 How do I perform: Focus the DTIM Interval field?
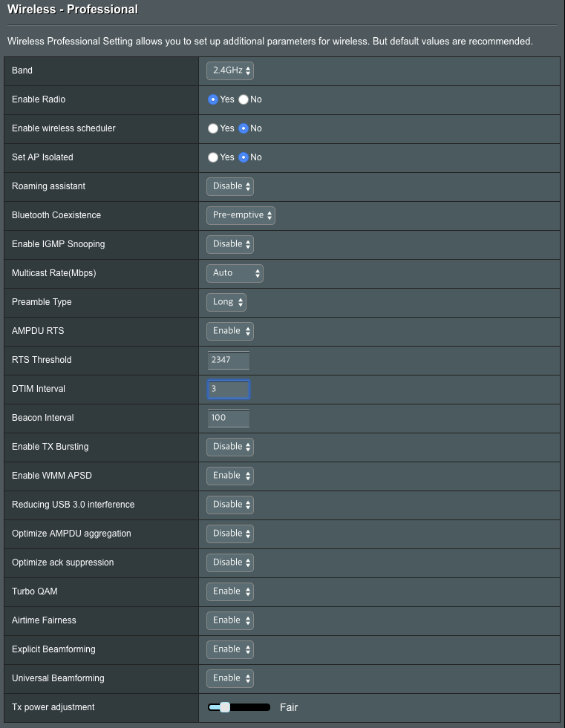click(x=229, y=389)
